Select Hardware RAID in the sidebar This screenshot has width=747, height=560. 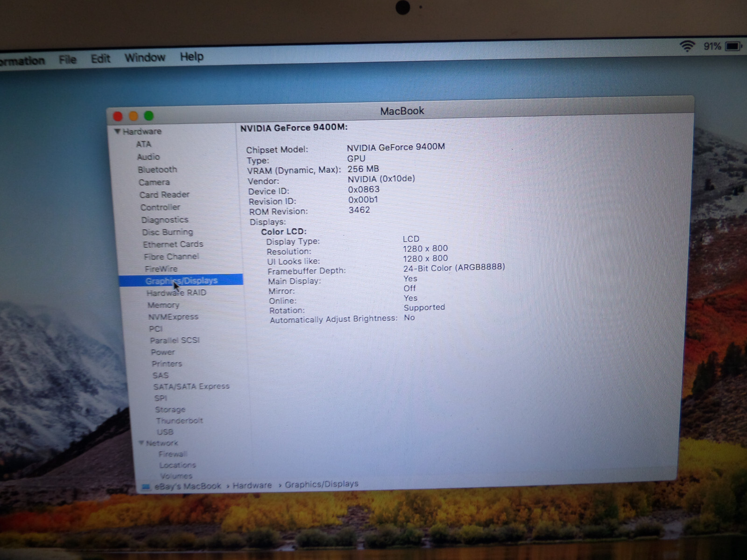click(176, 293)
